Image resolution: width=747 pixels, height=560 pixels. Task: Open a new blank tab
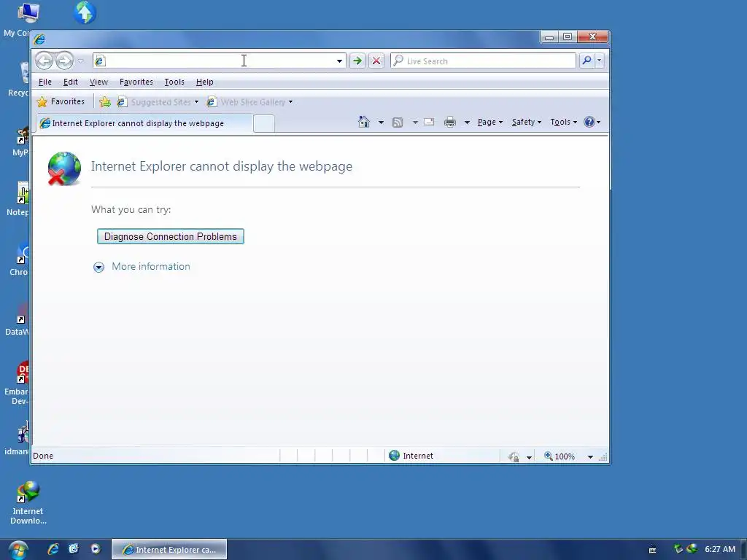pyautogui.click(x=264, y=124)
